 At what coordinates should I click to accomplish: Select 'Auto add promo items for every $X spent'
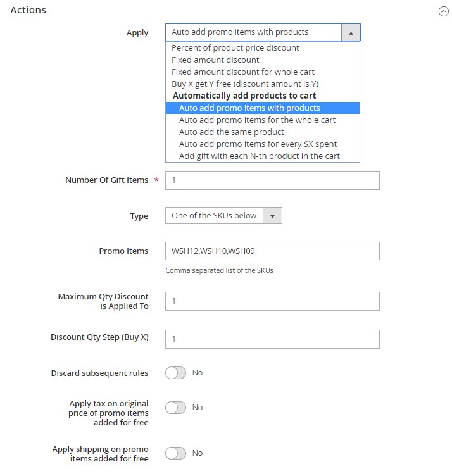click(x=258, y=144)
